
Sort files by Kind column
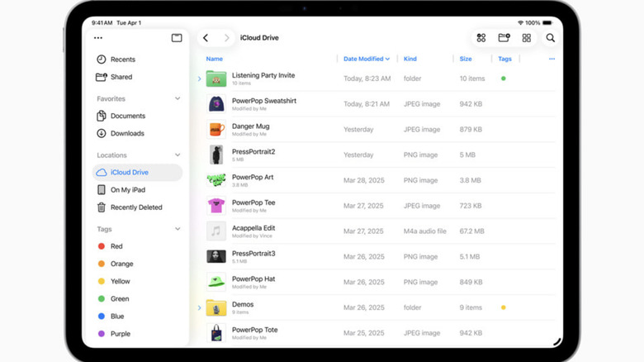click(x=410, y=59)
